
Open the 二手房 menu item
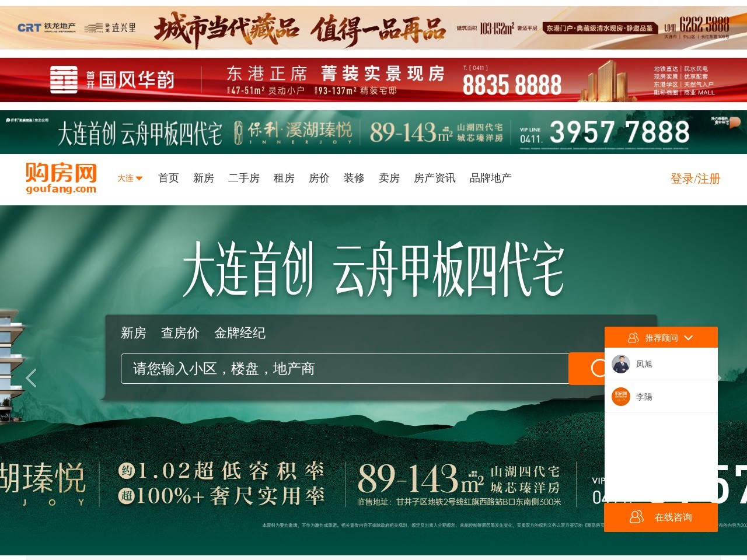(x=244, y=178)
